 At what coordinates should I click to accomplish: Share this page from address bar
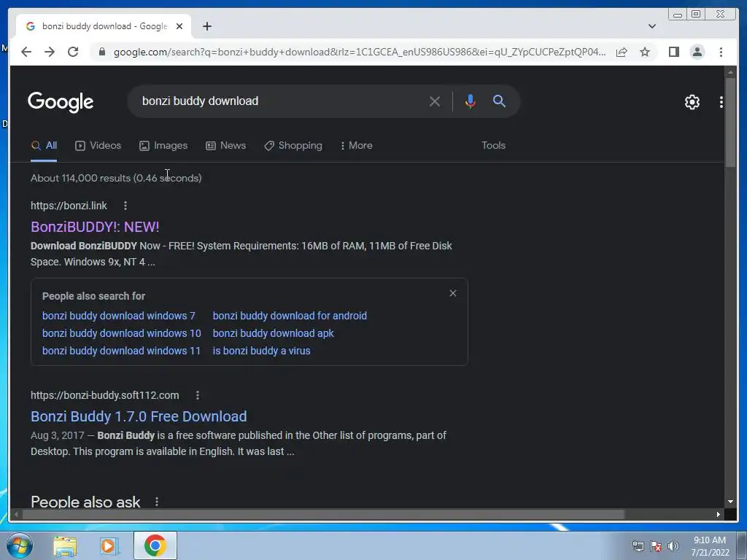(x=622, y=52)
